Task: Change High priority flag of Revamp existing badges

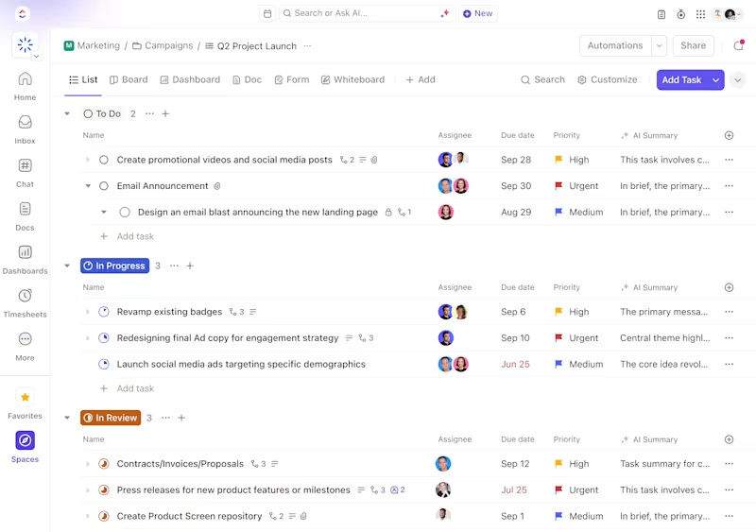Action: coord(558,312)
